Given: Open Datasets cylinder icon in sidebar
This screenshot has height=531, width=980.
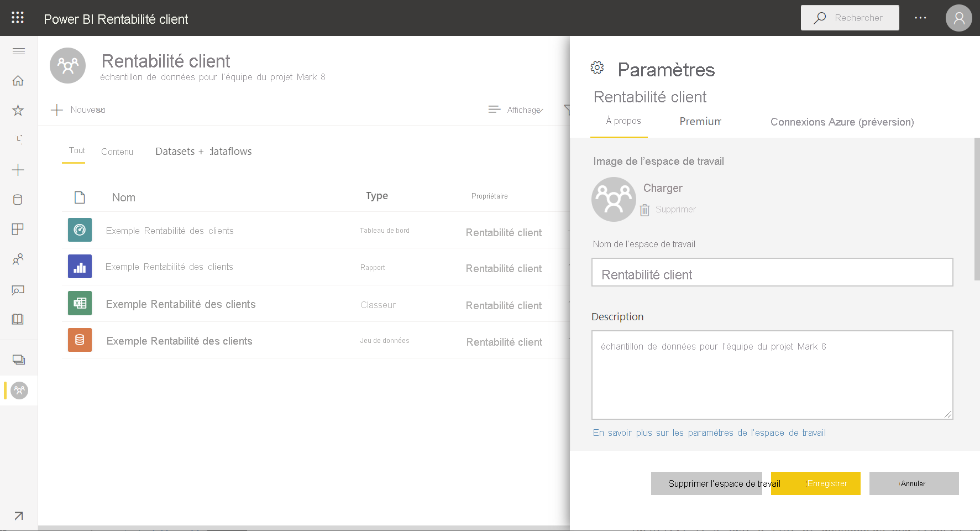Looking at the screenshot, I should (x=18, y=200).
